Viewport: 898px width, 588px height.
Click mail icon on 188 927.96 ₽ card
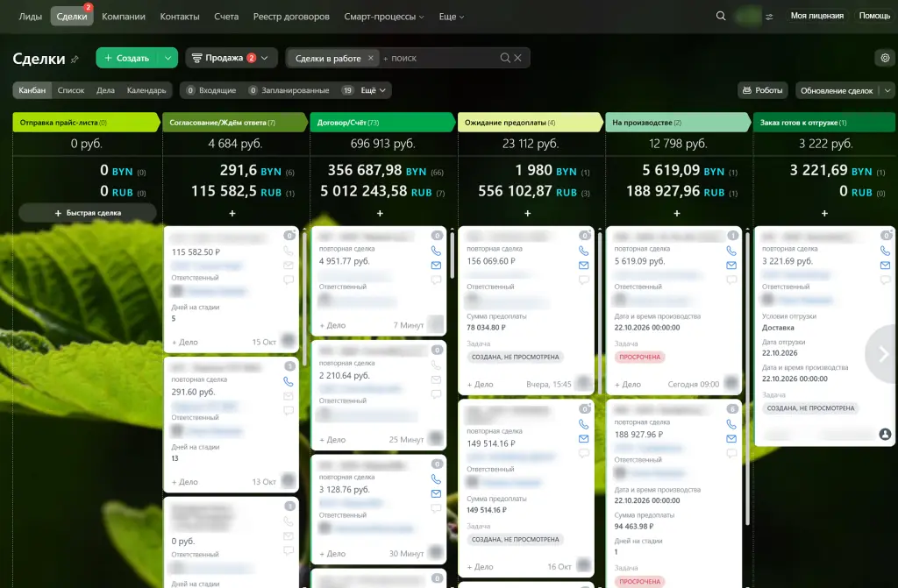(x=731, y=438)
